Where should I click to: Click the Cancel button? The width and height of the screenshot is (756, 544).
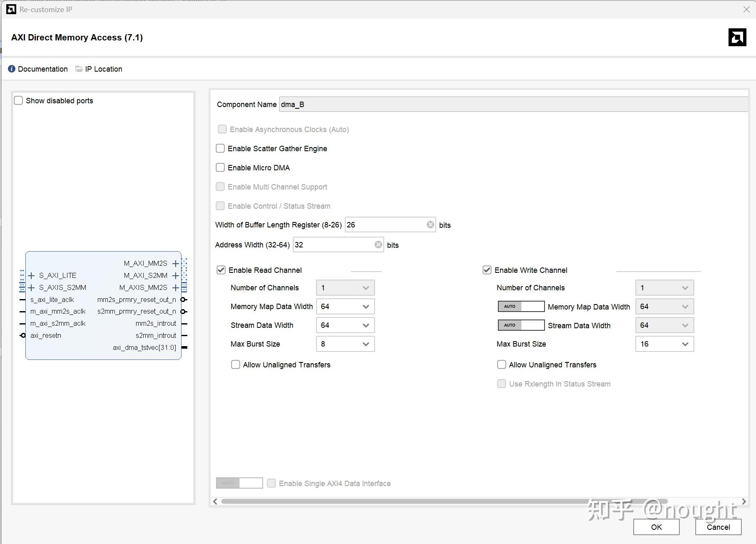(x=718, y=527)
